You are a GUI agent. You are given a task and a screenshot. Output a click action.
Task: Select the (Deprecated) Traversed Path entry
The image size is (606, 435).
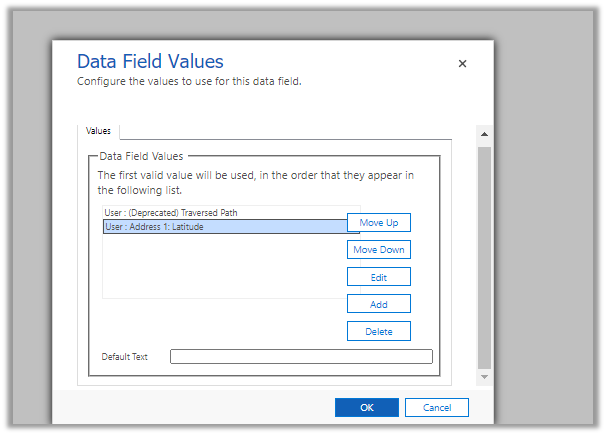point(171,213)
